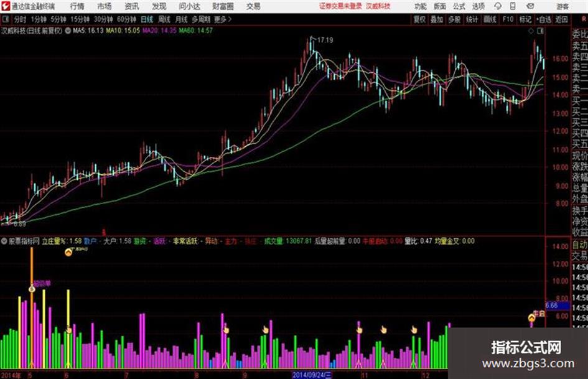The image size is (588, 379).
Task: Click the 汉威科技 stock name in title bar
Action: pyautogui.click(x=378, y=6)
